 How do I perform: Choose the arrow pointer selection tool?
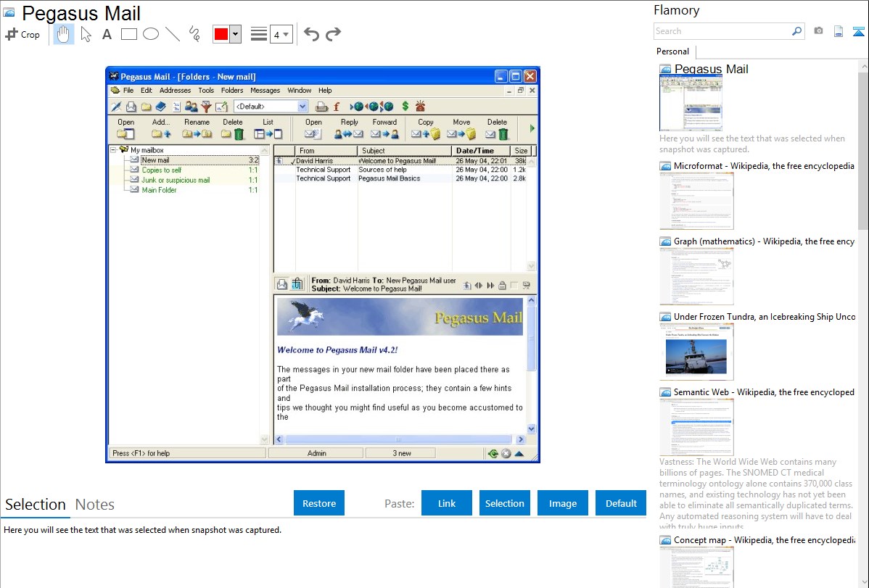tap(86, 34)
